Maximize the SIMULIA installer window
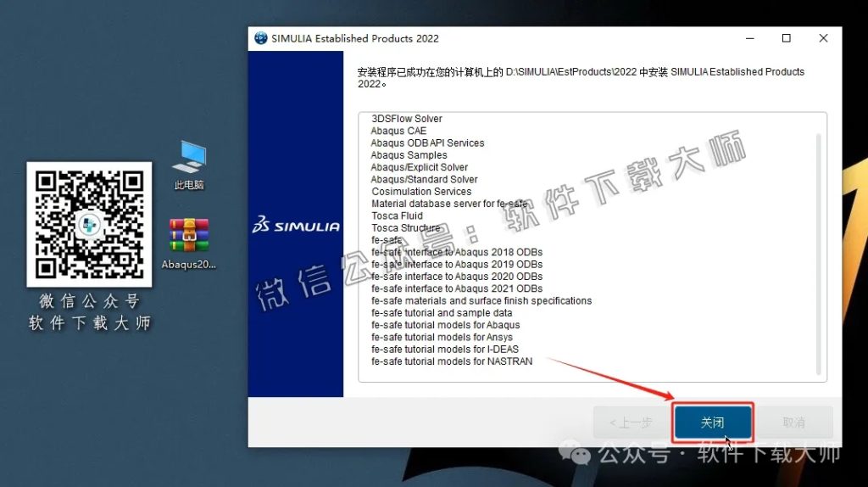868x487 pixels. 786,38
